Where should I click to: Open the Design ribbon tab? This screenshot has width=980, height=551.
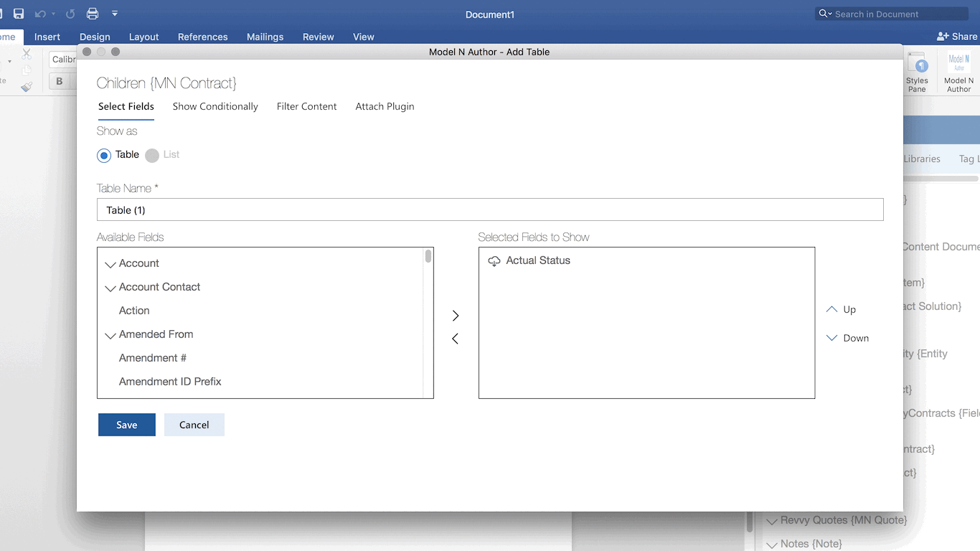(95, 37)
